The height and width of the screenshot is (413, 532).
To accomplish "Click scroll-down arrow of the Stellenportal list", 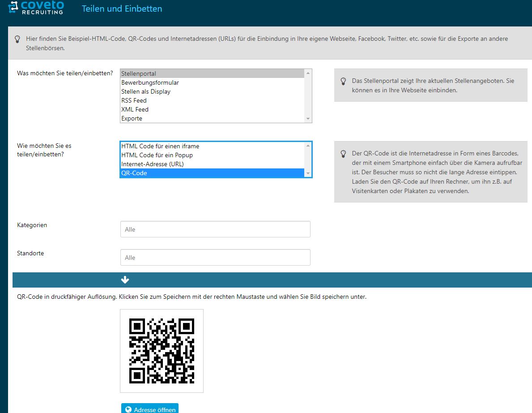I will [x=308, y=119].
